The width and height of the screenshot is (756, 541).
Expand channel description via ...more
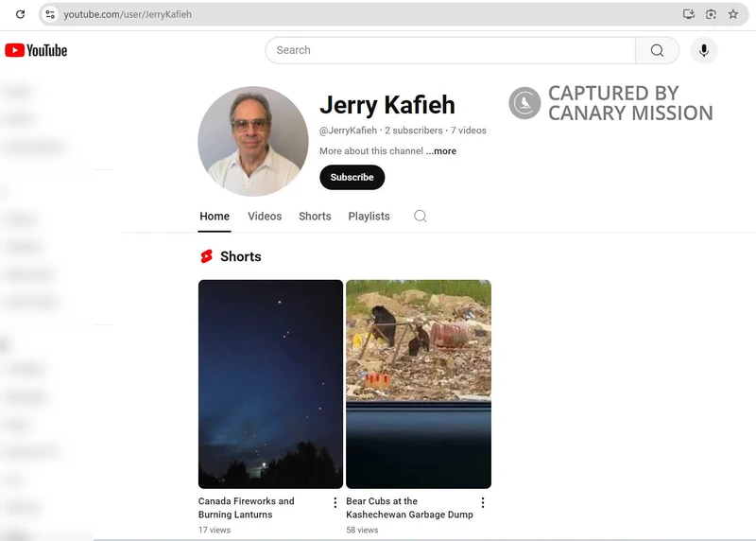pyautogui.click(x=440, y=151)
